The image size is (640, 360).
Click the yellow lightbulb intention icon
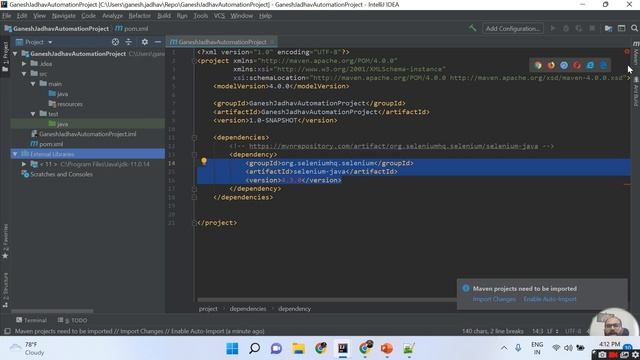pyautogui.click(x=204, y=161)
